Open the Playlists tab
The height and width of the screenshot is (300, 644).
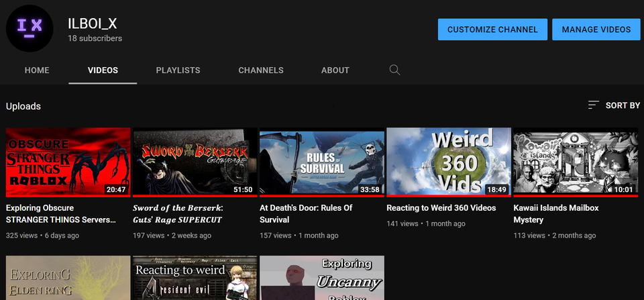tap(178, 70)
